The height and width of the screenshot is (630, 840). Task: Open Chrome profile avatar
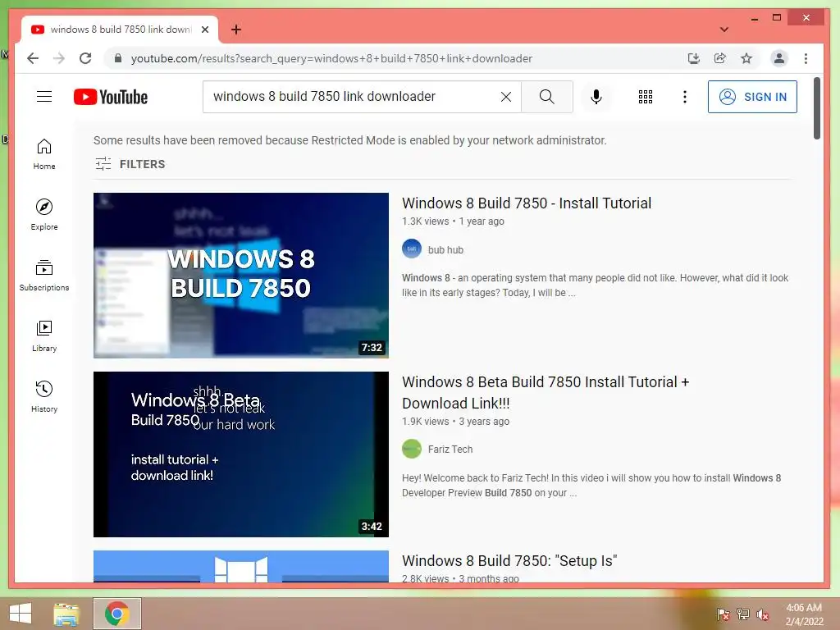coord(779,58)
